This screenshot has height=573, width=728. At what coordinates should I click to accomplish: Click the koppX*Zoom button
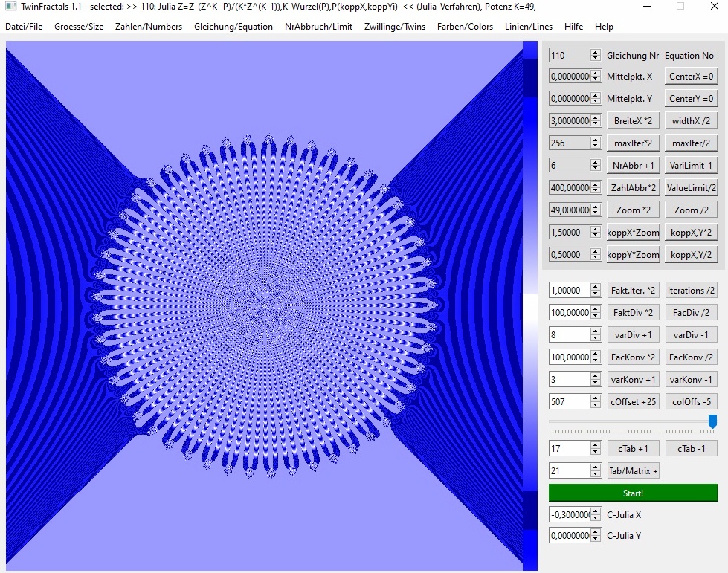(634, 232)
